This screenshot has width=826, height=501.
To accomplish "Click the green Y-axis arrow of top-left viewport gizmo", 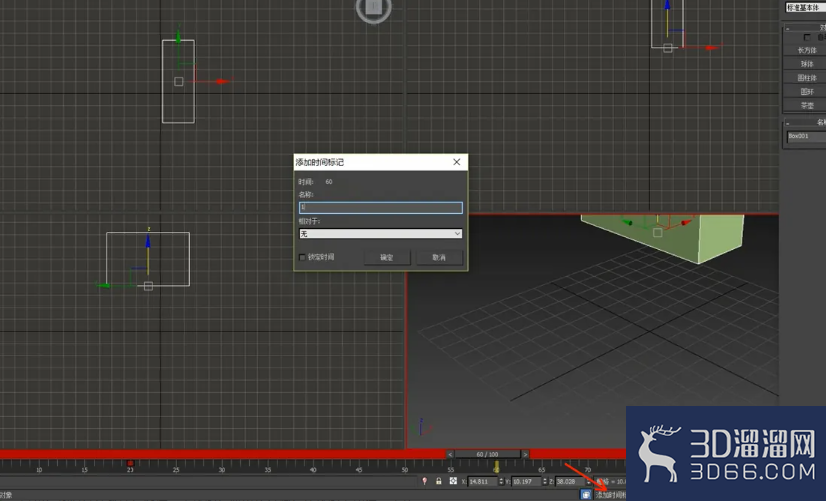I will pyautogui.click(x=178, y=37).
